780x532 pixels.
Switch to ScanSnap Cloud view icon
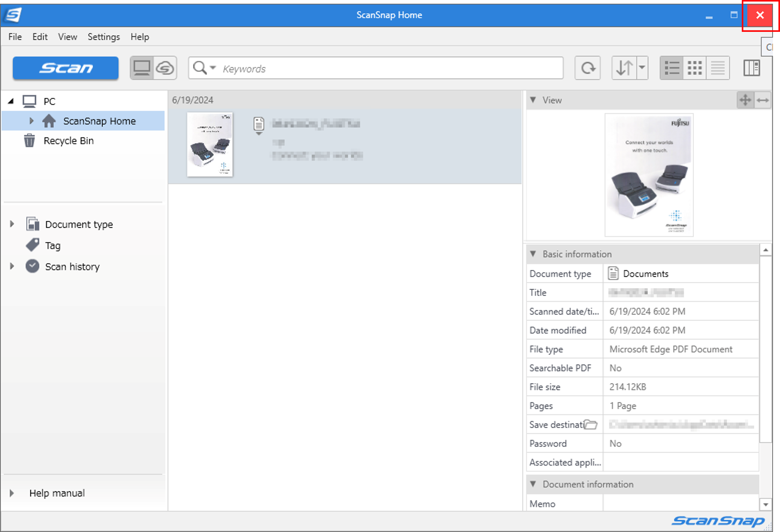point(165,68)
